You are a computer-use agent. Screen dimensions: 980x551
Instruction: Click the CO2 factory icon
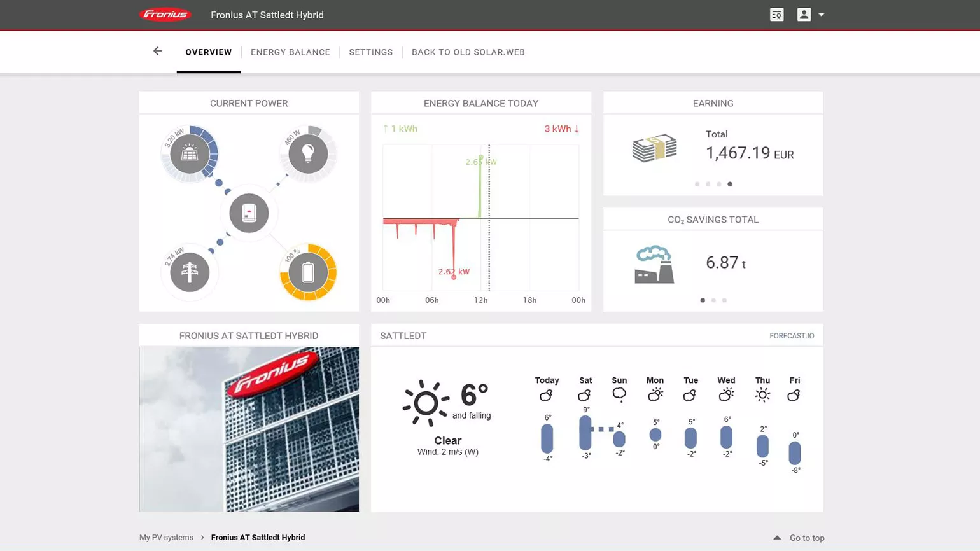coord(654,264)
